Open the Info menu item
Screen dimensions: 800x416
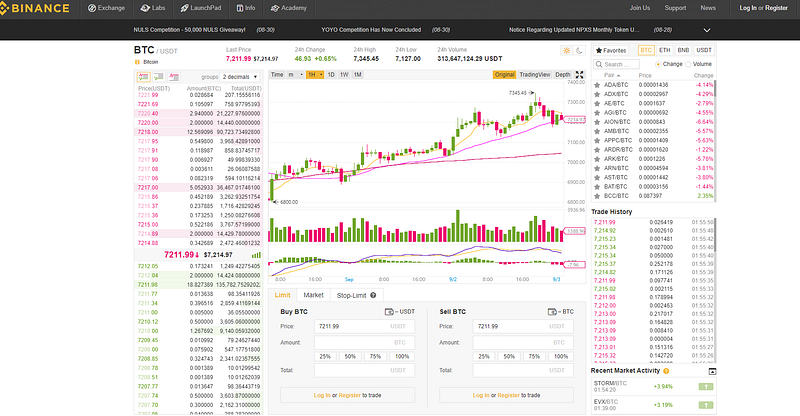coord(246,8)
